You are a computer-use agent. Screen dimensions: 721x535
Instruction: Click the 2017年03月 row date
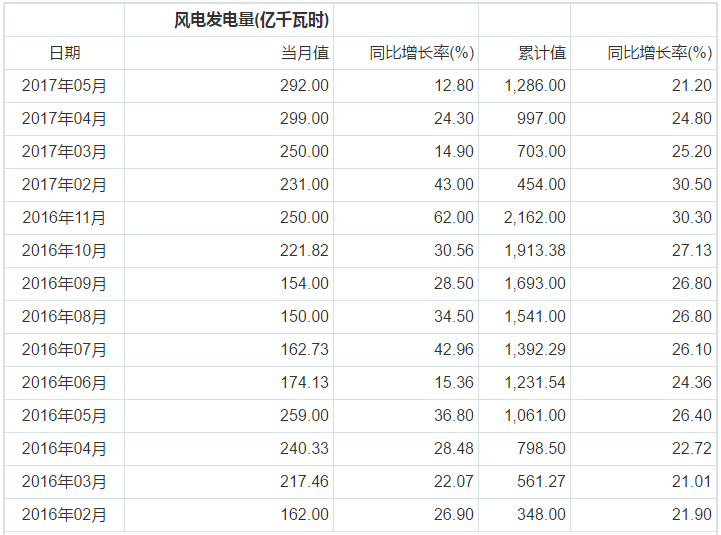coord(64,152)
